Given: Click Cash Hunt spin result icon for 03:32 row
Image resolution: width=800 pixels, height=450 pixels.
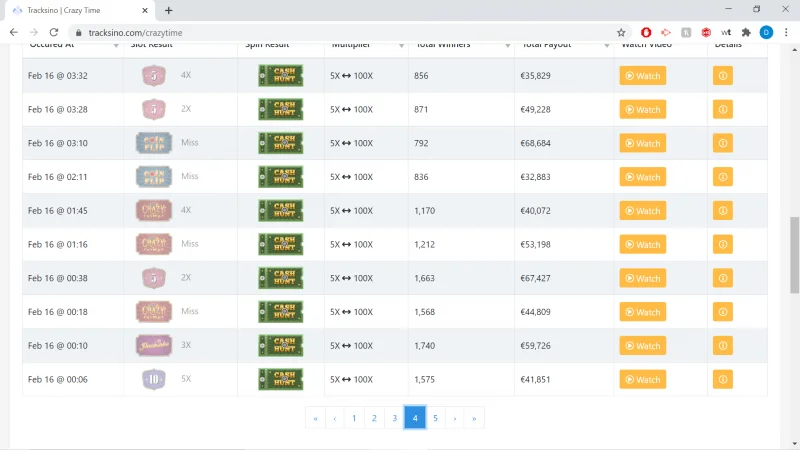Looking at the screenshot, I should tap(281, 76).
